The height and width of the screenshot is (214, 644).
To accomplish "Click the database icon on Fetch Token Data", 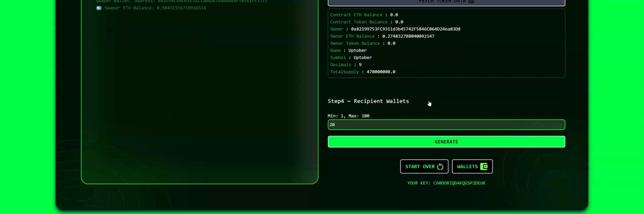I will click(471, 2).
